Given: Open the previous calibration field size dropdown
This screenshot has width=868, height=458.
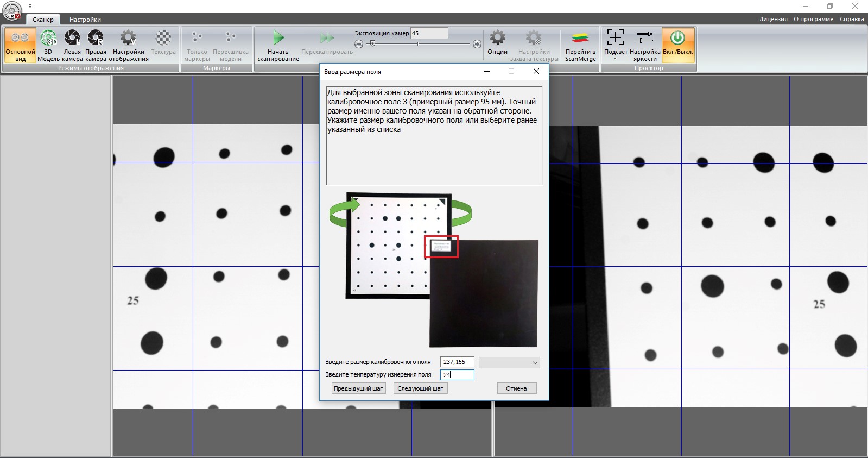Looking at the screenshot, I should [x=509, y=362].
